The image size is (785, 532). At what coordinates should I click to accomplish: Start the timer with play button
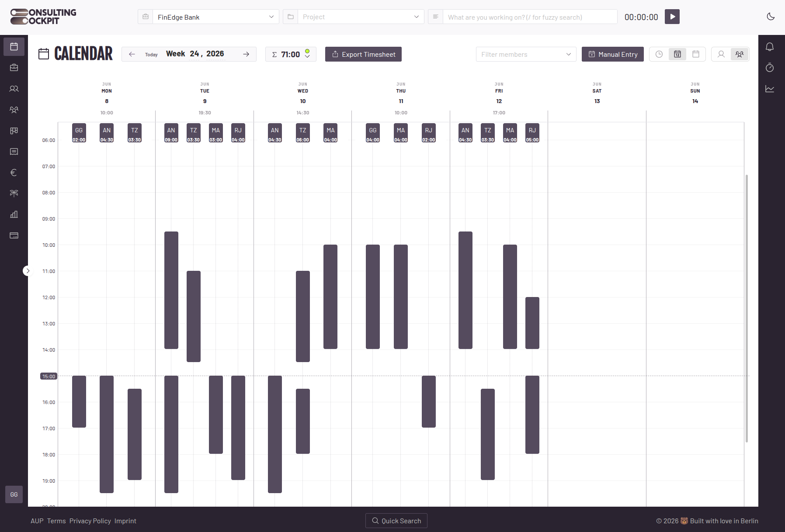(x=672, y=17)
